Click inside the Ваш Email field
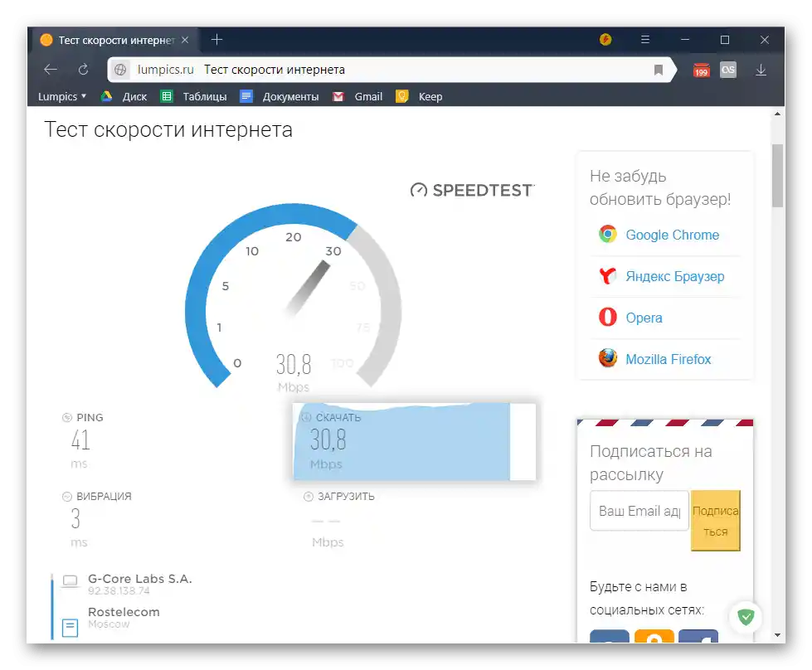The width and height of the screenshot is (812, 670). (x=637, y=511)
